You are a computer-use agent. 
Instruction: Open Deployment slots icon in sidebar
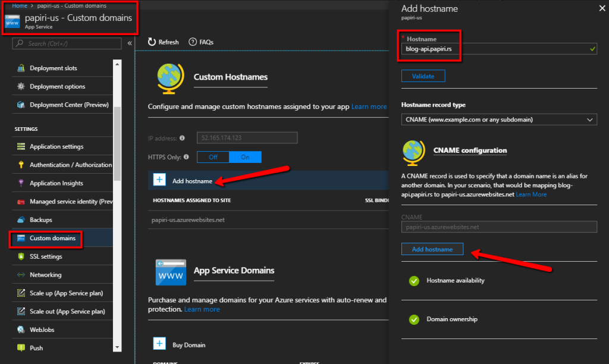click(x=21, y=68)
